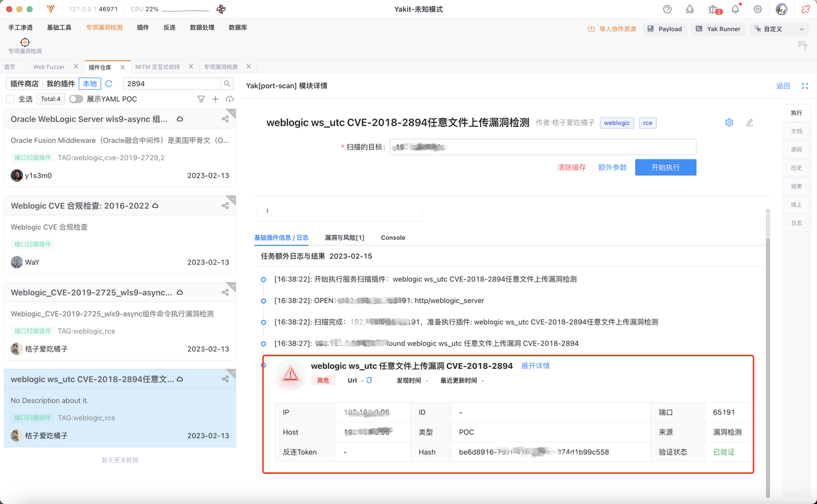817x504 pixels.
Task: Open the bug icon with red badge
Action: point(714,10)
